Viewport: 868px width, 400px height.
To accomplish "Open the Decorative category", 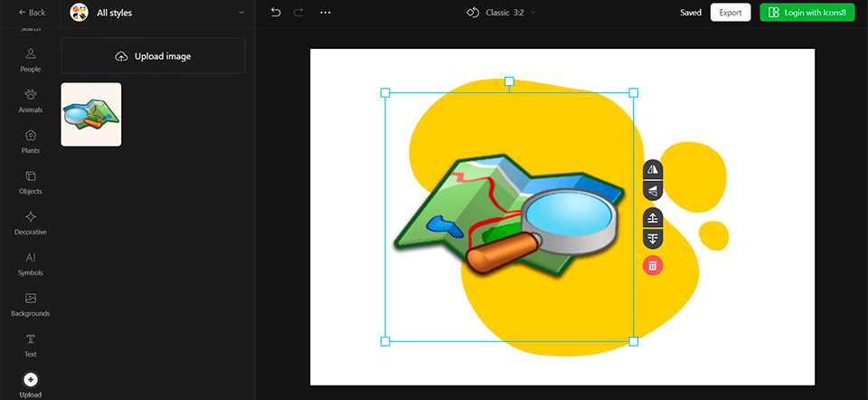I will tap(31, 224).
